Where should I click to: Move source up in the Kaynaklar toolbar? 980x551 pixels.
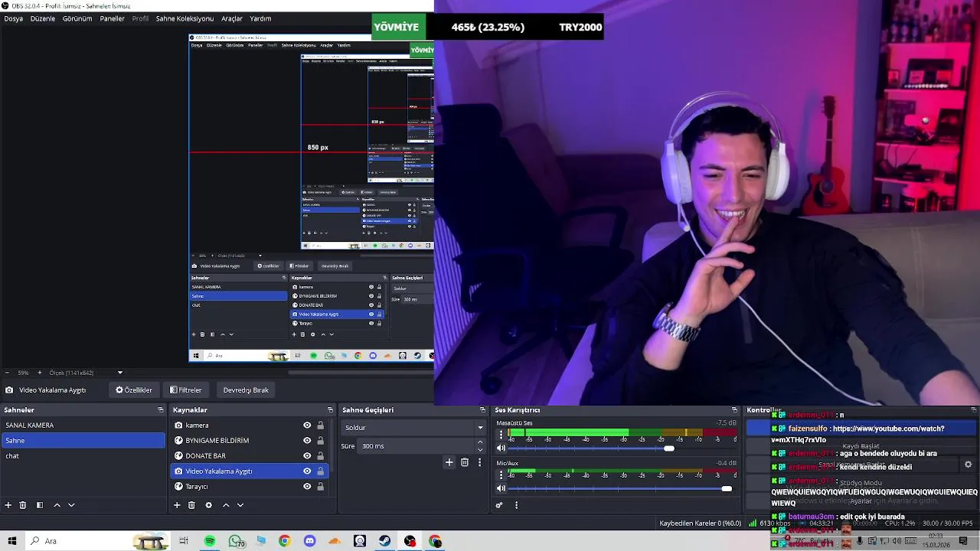pyautogui.click(x=226, y=505)
